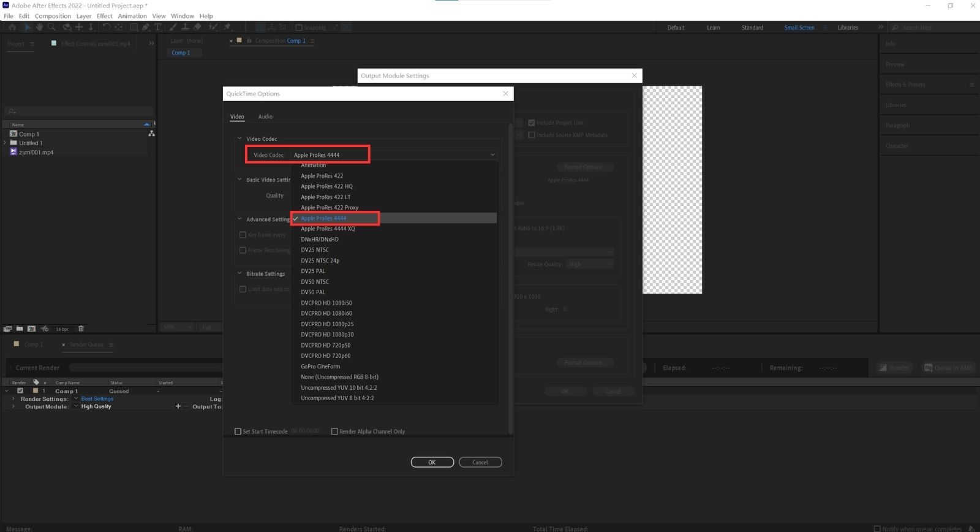Viewport: 980px width, 532px height.
Task: Select zumi001.mp4 in the Project panel
Action: 36,152
